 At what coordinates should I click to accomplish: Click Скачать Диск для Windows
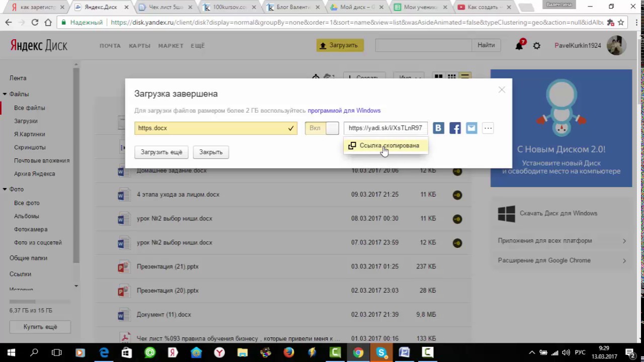(558, 213)
